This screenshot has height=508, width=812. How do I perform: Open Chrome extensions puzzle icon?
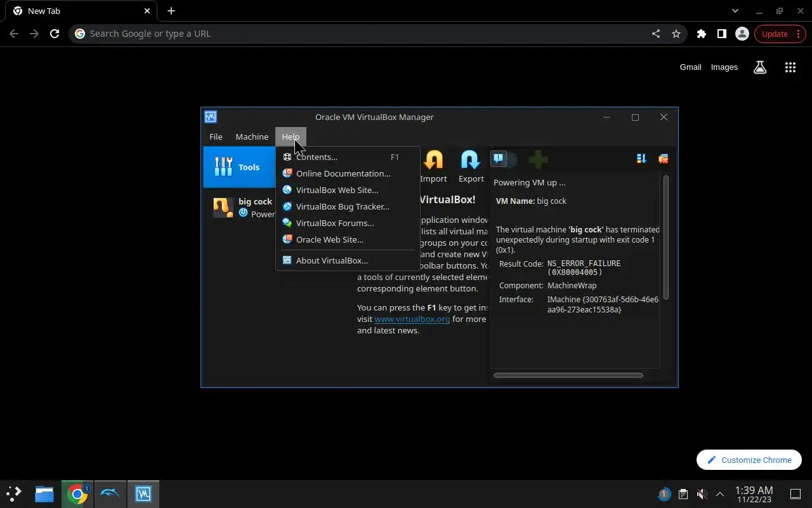701,34
